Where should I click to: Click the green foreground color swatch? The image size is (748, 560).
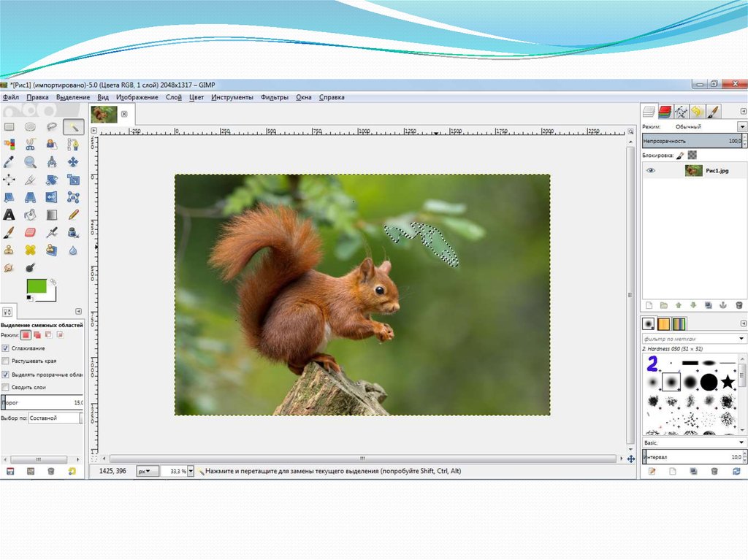tap(35, 286)
